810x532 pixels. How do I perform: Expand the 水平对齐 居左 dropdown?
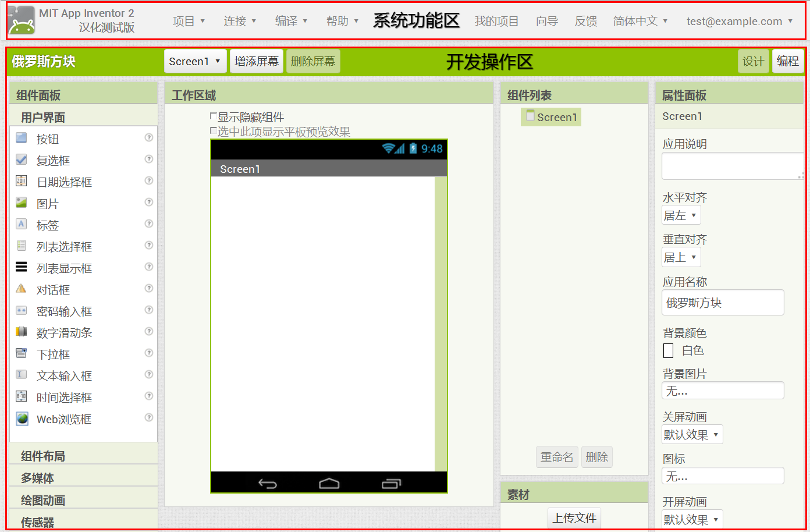681,215
